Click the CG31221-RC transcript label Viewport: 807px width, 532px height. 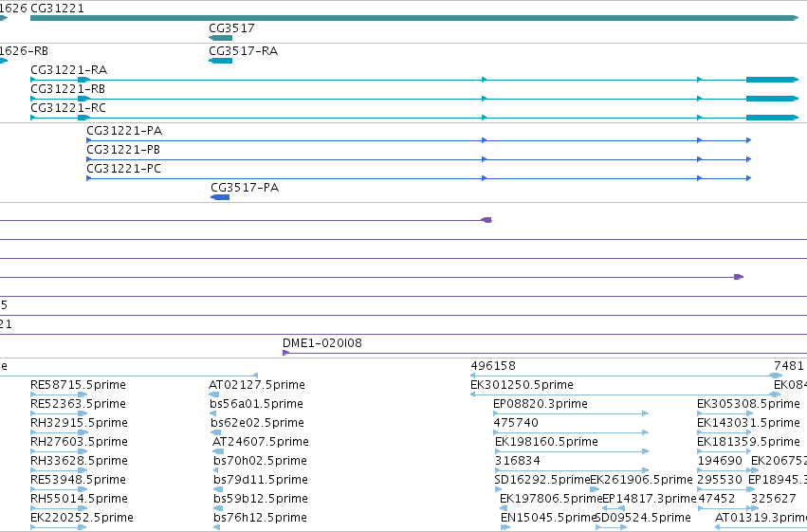[x=68, y=108]
